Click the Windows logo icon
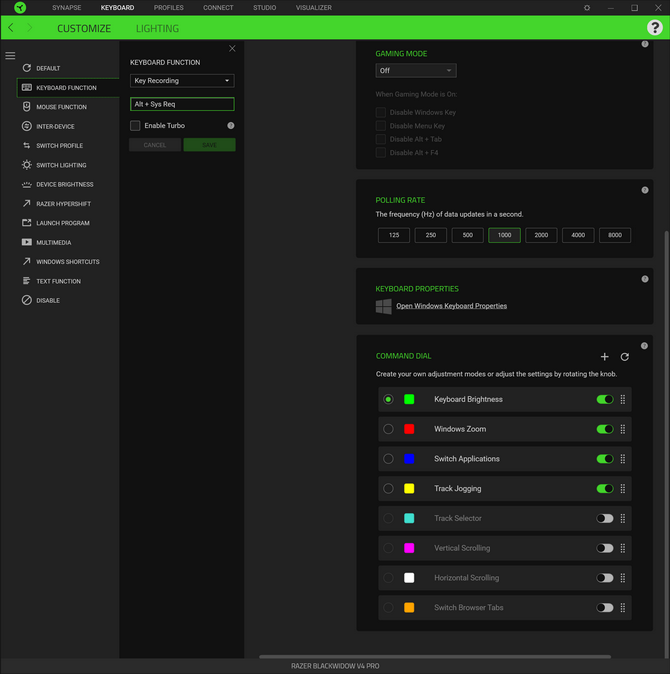This screenshot has width=670, height=674. pyautogui.click(x=383, y=306)
